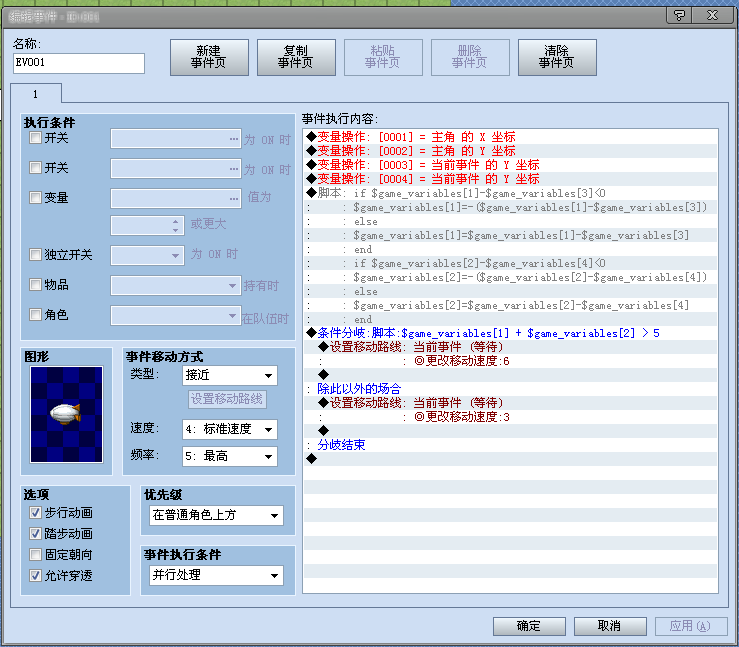Open the 事件执行条件 dropdown
739x647 pixels.
(216, 575)
